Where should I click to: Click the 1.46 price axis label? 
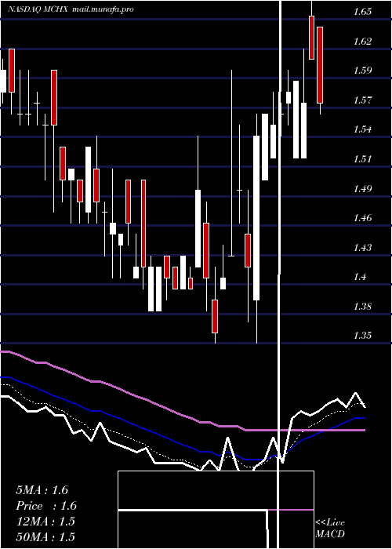(362, 218)
